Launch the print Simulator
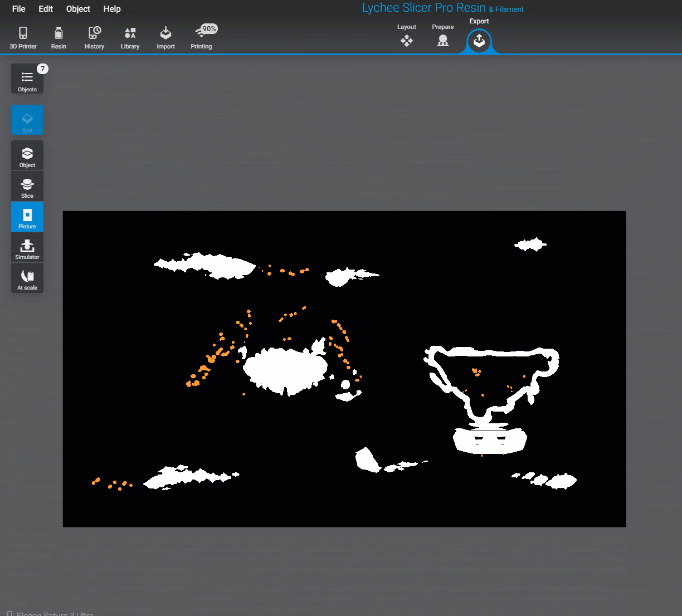The height and width of the screenshot is (616, 682). click(x=27, y=247)
